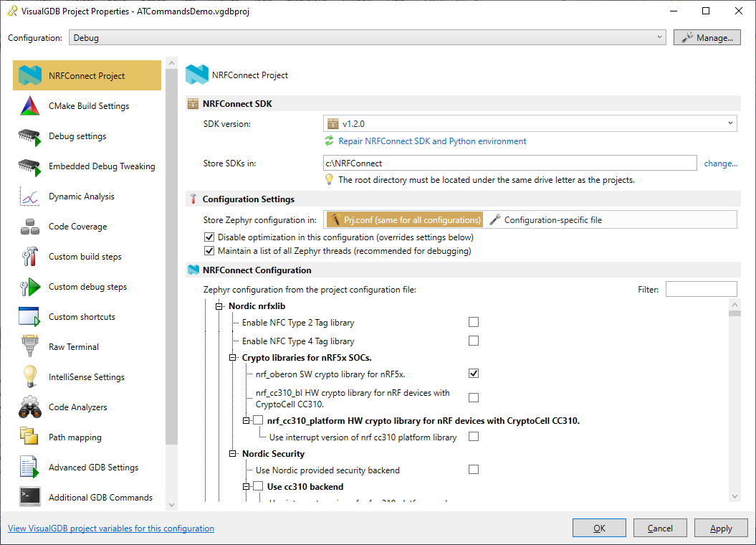Collapse the Use cc310 backend node
This screenshot has height=545, width=756.
point(246,487)
